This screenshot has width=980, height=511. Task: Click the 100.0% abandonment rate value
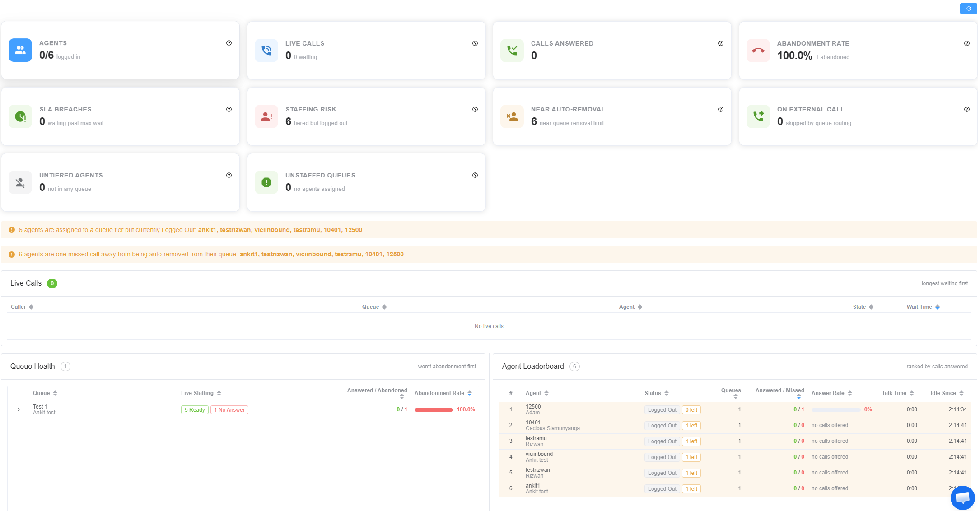794,56
